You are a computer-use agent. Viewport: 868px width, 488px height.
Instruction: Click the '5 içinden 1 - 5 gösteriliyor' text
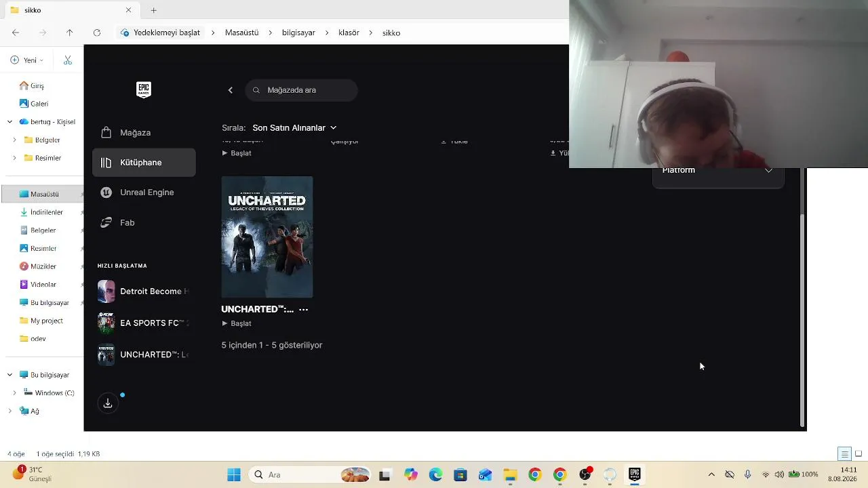(x=272, y=345)
